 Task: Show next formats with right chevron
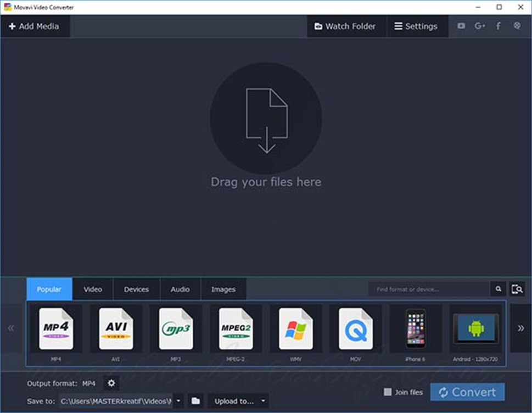pyautogui.click(x=520, y=328)
